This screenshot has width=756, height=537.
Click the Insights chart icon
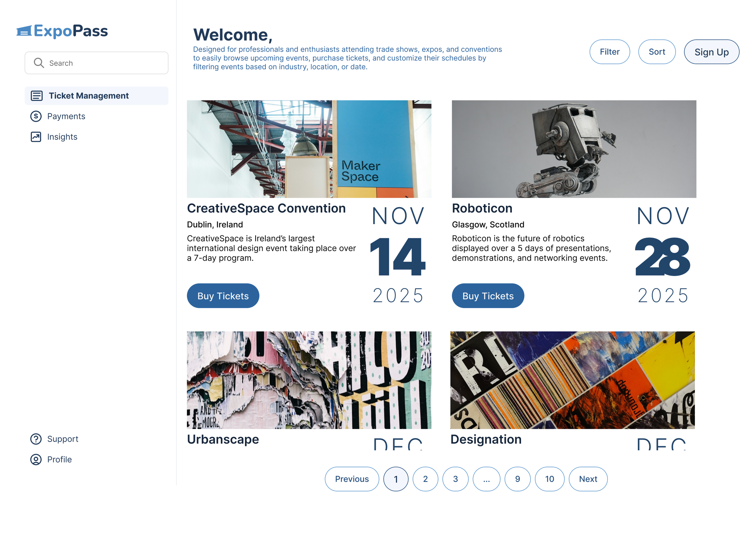coord(36,137)
